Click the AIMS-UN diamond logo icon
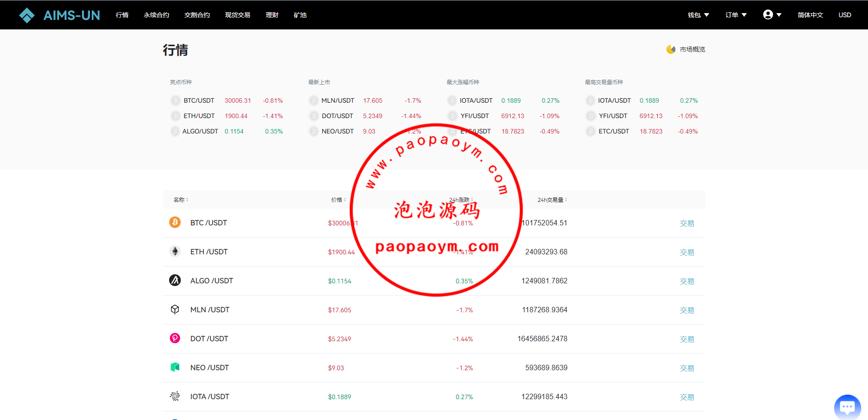This screenshot has width=868, height=420. [27, 15]
